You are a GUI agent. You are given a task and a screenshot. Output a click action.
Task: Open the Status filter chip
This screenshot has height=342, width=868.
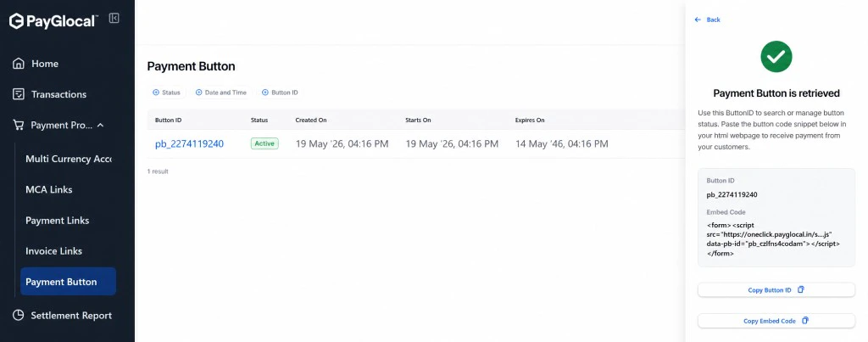click(x=167, y=93)
